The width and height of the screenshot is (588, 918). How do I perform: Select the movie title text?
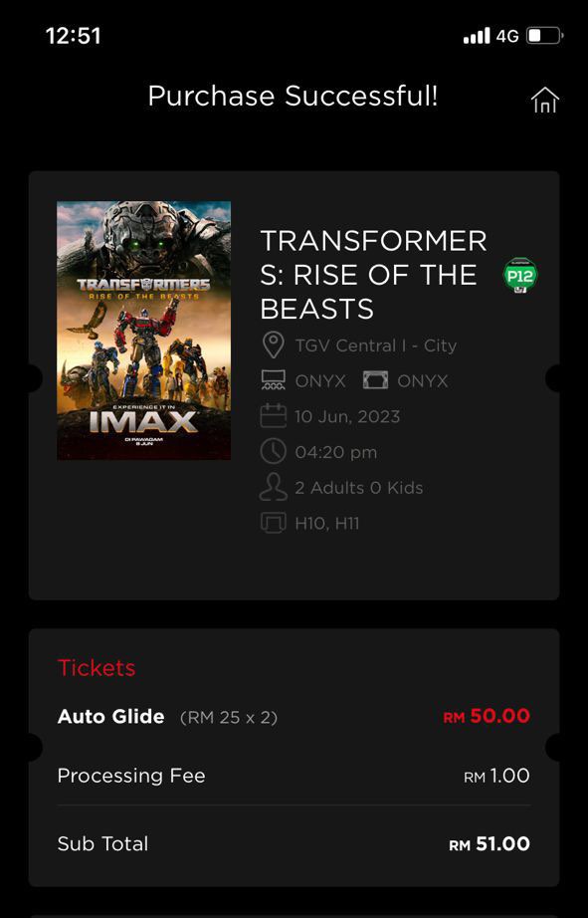coord(373,274)
